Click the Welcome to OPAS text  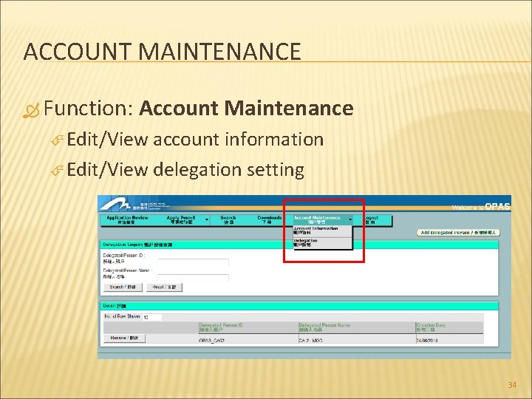click(481, 207)
